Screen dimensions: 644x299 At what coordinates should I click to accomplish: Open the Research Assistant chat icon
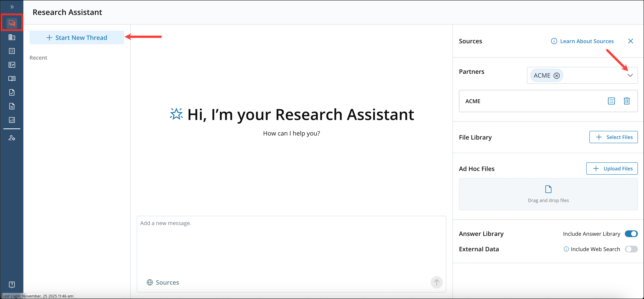(12, 23)
